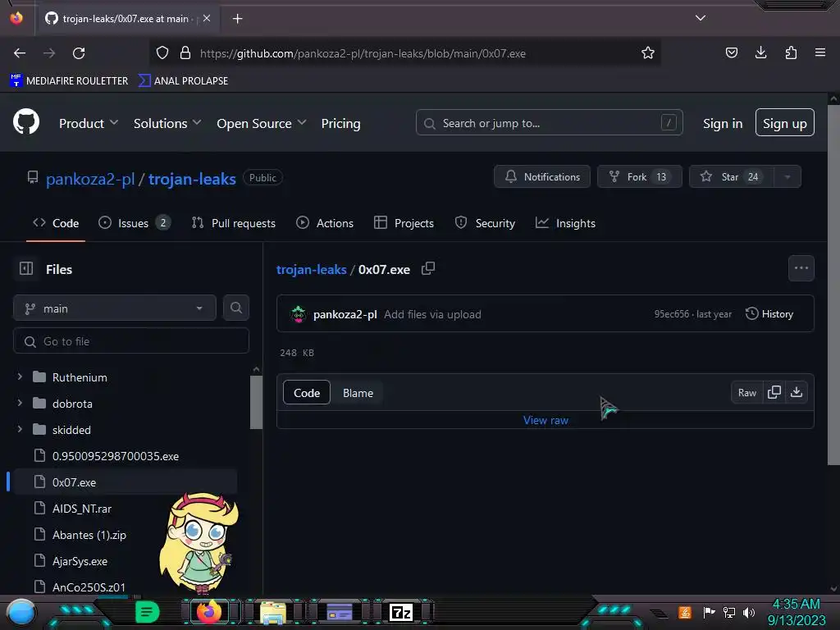Close the trojan-leaks browser tab

207,18
